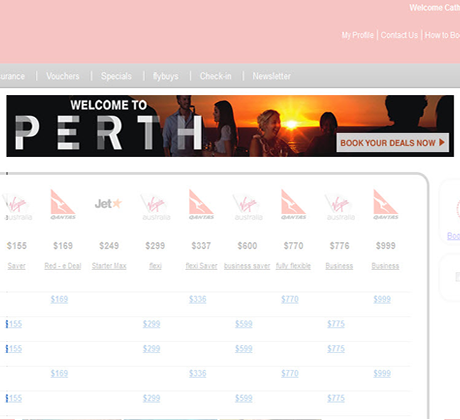This screenshot has height=420, width=460.
Task: Open the Contact Us link
Action: coord(399,35)
